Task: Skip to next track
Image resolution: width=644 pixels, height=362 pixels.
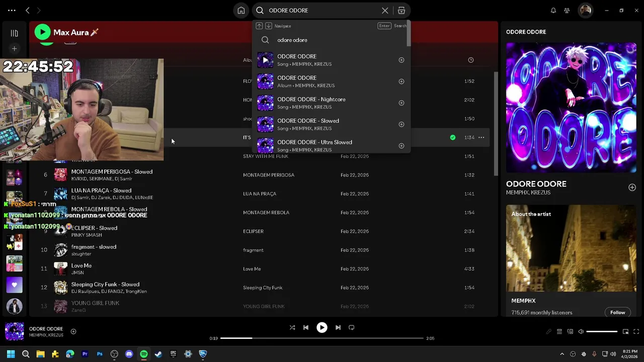Action: [x=338, y=327]
